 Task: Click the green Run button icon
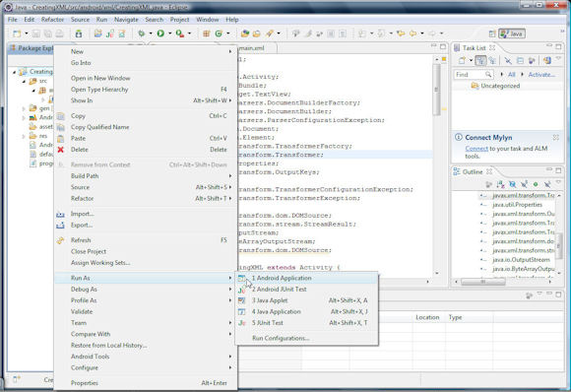160,33
